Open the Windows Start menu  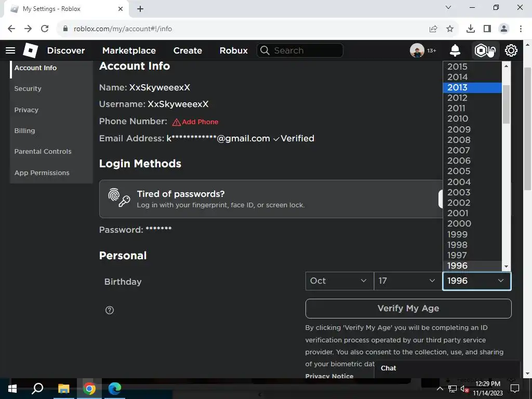click(12, 389)
